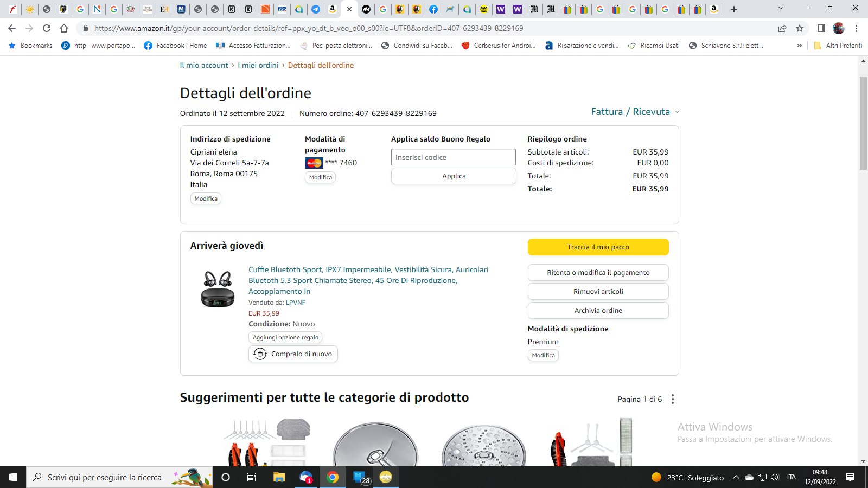
Task: Open File Explorer from the taskbar
Action: click(279, 477)
